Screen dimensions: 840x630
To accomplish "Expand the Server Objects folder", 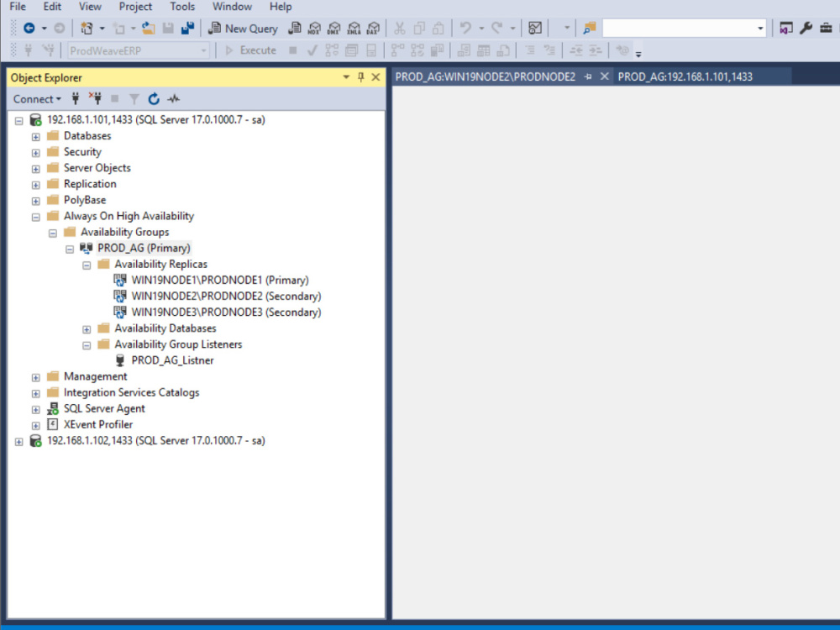I will (35, 169).
